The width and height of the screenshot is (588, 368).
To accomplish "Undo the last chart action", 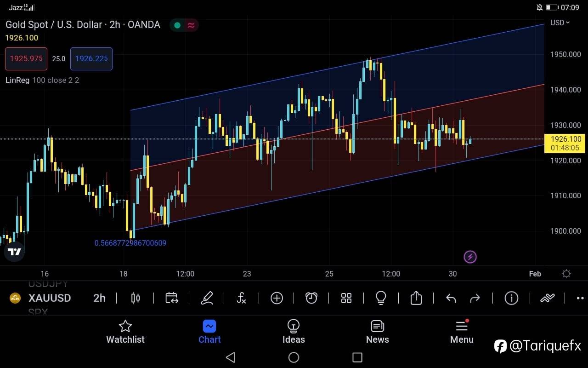I will click(x=451, y=299).
